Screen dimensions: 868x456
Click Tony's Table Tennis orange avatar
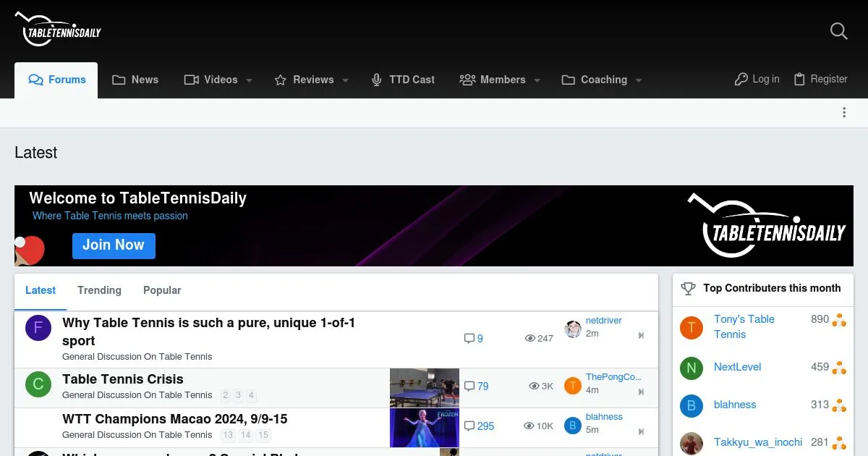tap(692, 328)
